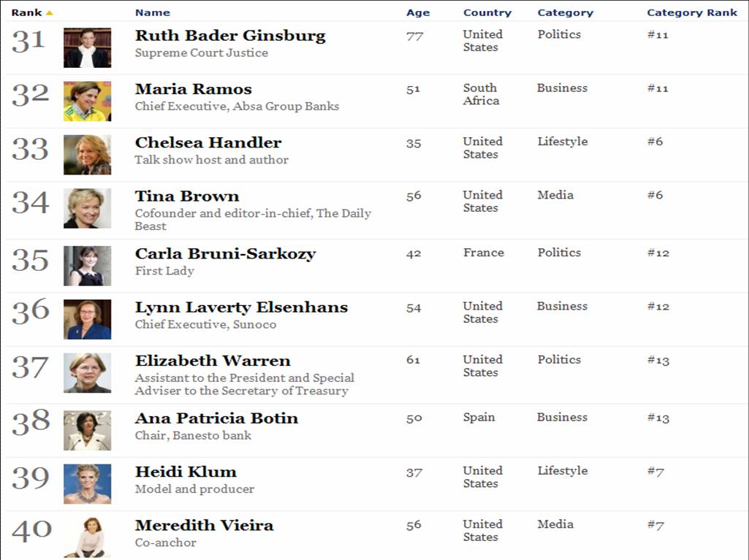Click Heidi Klum's thumbnail
Screen dimensions: 749x560
tap(87, 483)
